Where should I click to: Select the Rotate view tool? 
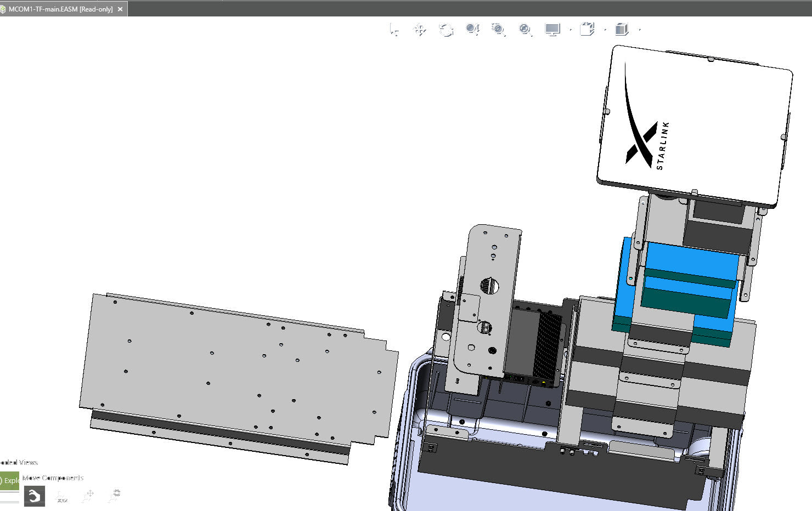447,30
